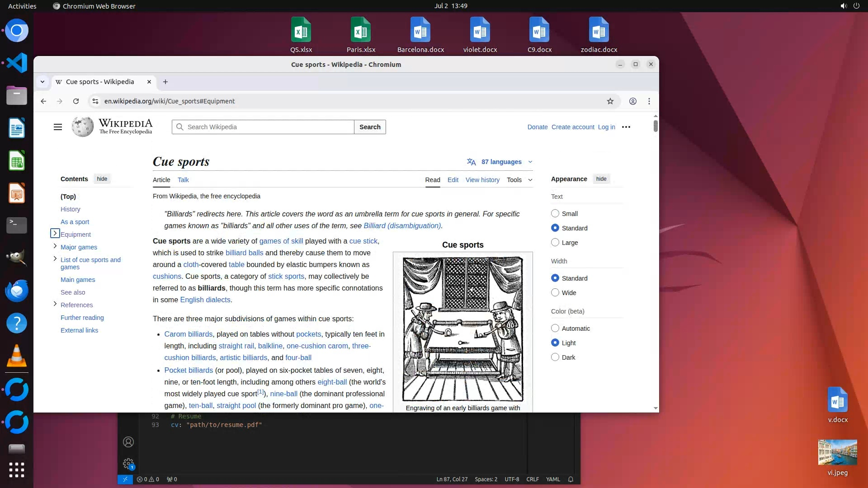Bookmark this page with the star icon
Screen dimensions: 868x488
(x=610, y=101)
